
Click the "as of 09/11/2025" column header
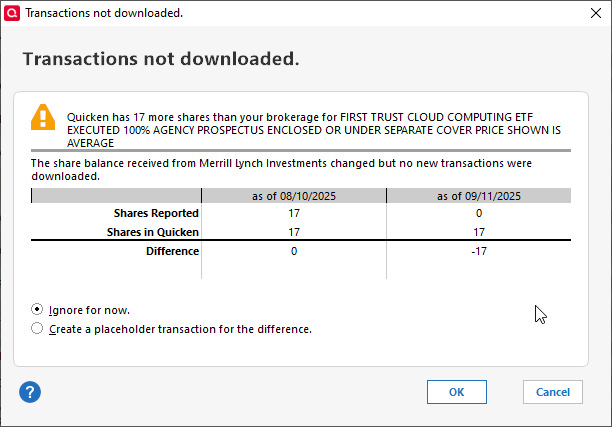tap(478, 196)
